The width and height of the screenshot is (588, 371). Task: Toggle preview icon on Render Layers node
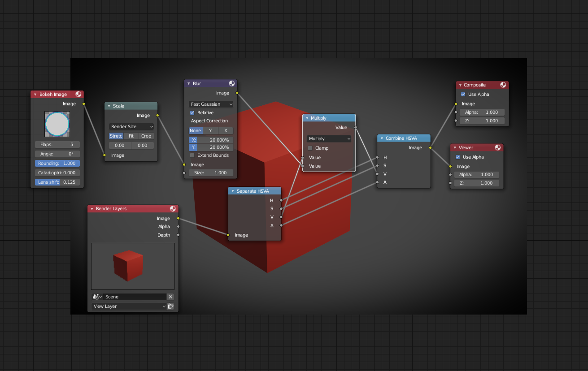click(x=173, y=208)
